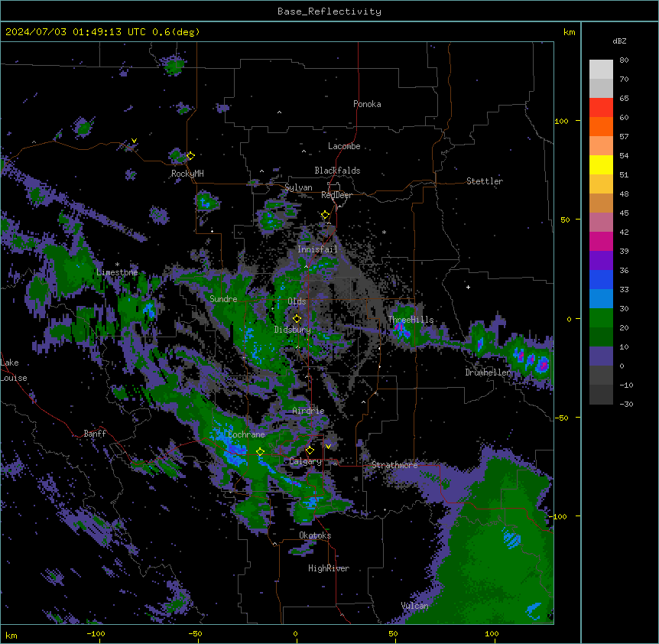Click the Base_Reflectivity title text

tap(329, 11)
